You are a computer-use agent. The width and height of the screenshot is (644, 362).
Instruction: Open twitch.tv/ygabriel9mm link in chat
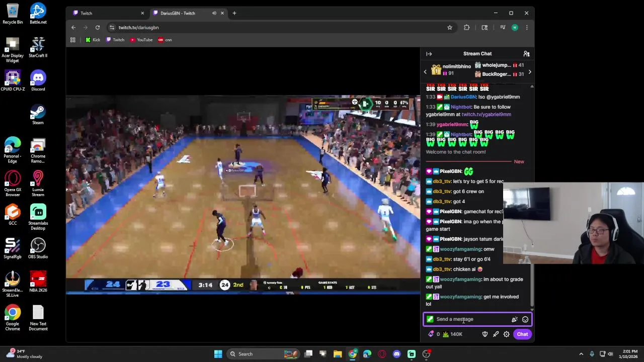pos(486,115)
